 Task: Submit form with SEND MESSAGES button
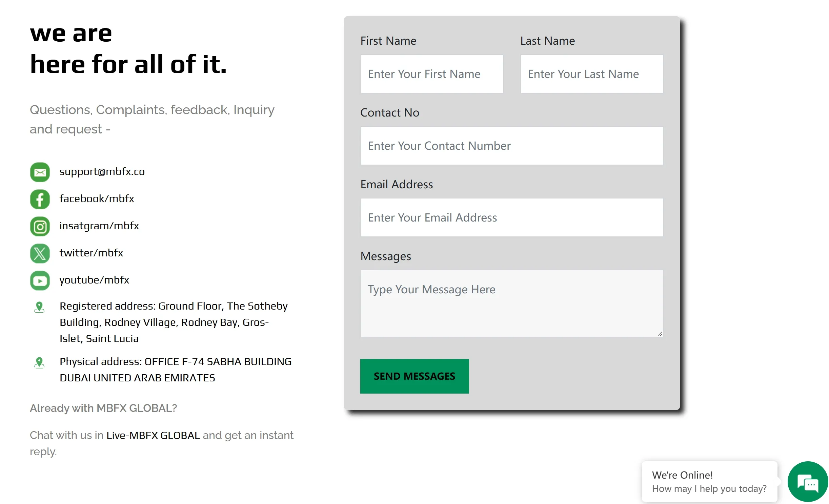coord(414,376)
